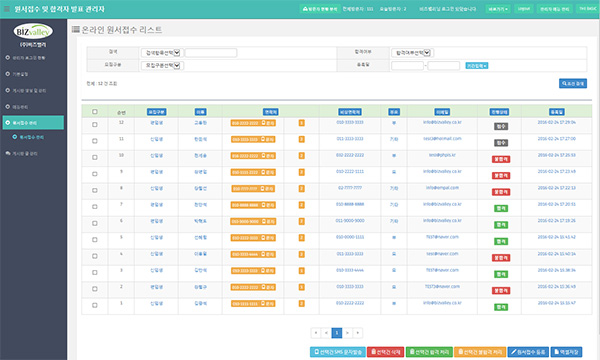Check the checkbox for row 12
The width and height of the screenshot is (600, 360).
point(95,125)
